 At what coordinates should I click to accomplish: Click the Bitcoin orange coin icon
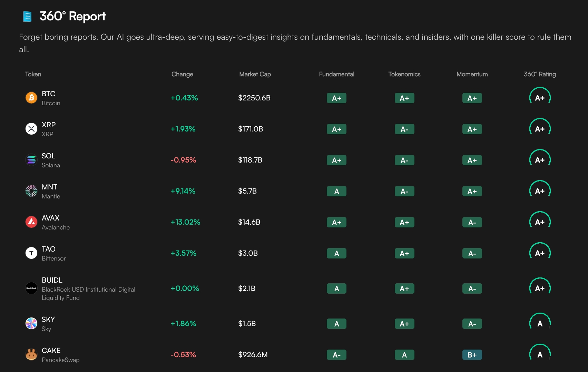[x=31, y=98]
